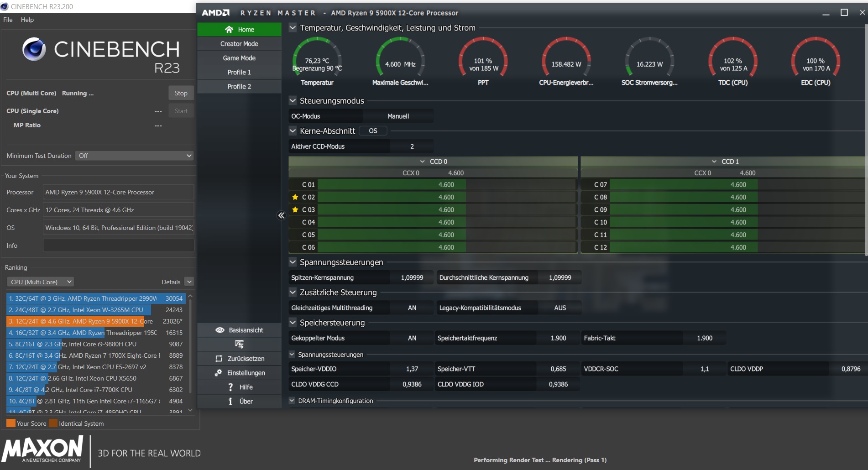Collapse the CCD 0 group
Screen dimensions: 868x470
423,162
